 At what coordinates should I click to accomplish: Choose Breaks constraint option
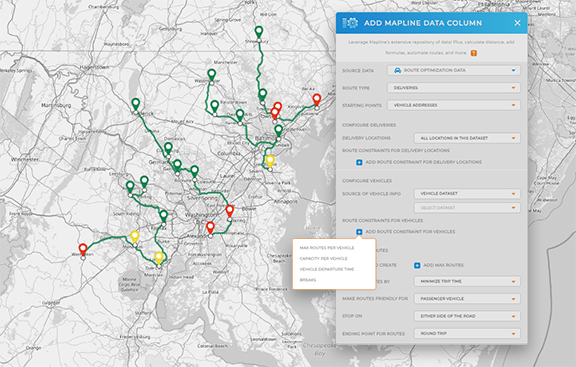[x=308, y=280]
